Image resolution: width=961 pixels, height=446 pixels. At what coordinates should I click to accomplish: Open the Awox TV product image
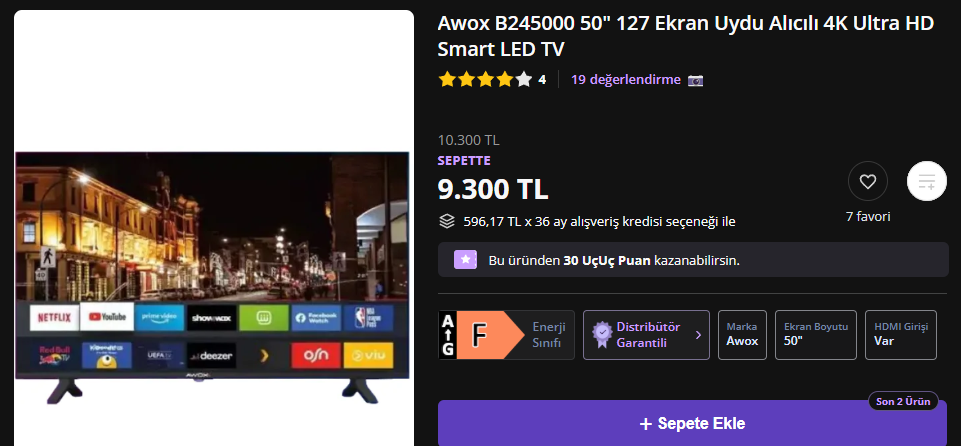coord(212,278)
